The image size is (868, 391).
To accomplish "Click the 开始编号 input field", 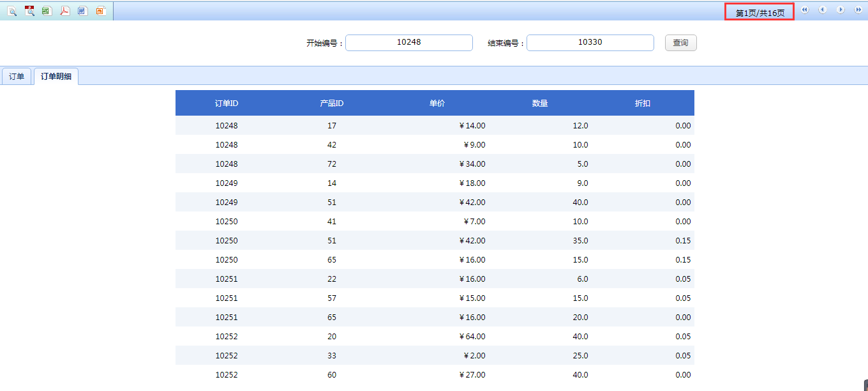I will 408,43.
